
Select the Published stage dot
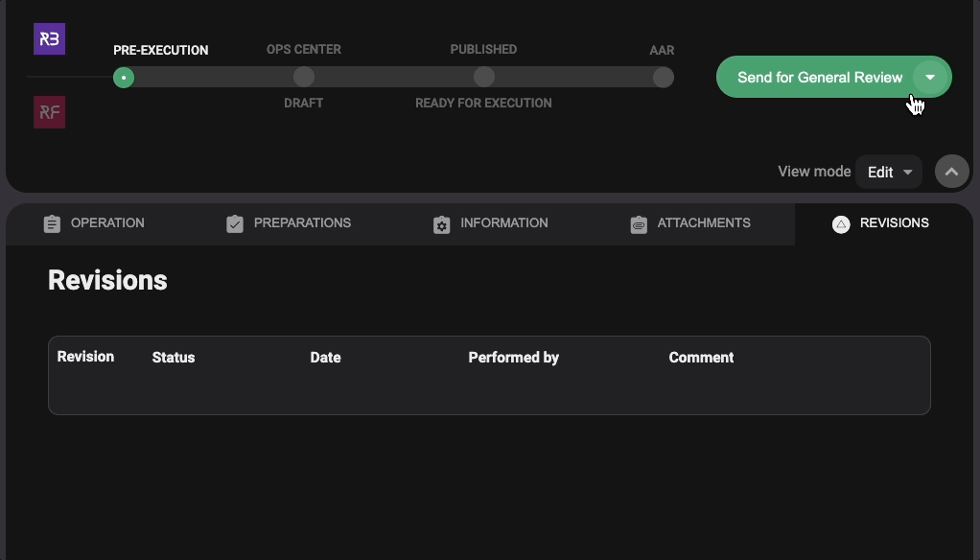point(484,78)
